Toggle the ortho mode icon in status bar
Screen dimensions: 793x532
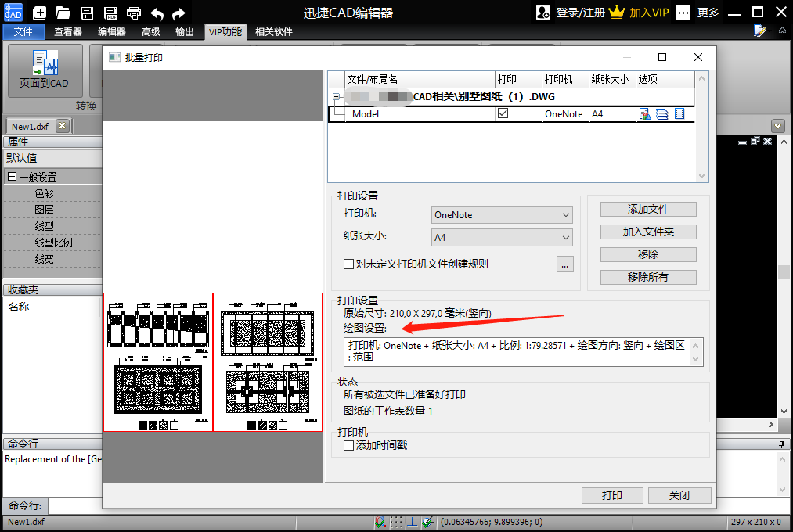(413, 522)
